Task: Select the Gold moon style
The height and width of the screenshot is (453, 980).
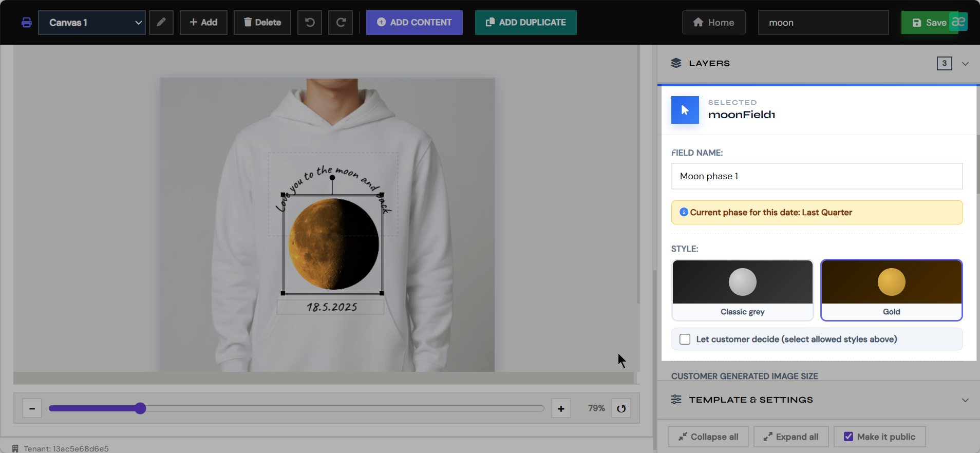Action: tap(892, 290)
